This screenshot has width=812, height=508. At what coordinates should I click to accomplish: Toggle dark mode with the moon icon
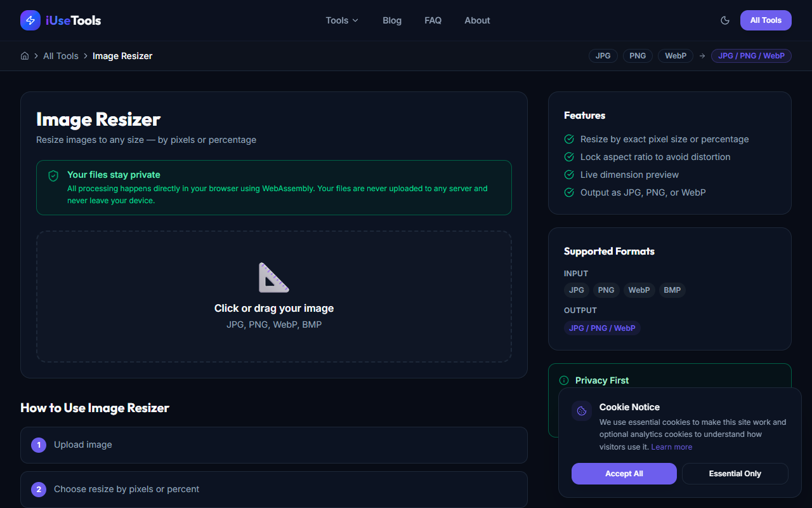(724, 20)
